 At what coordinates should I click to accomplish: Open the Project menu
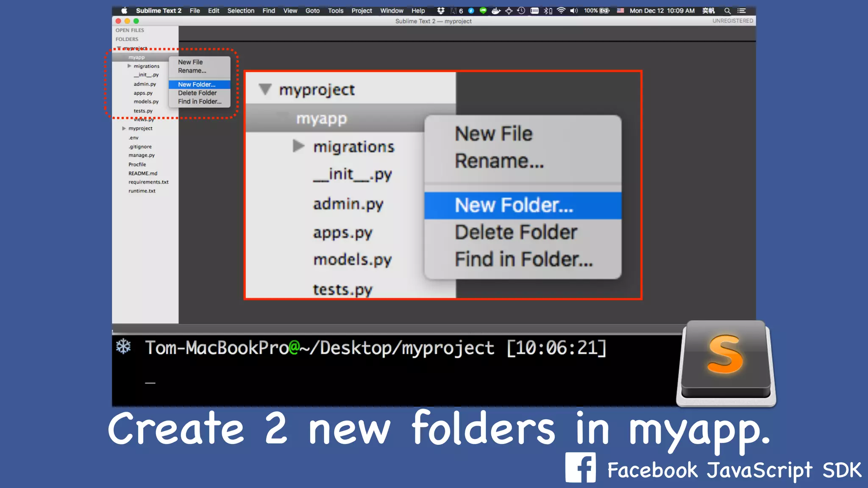[362, 11]
